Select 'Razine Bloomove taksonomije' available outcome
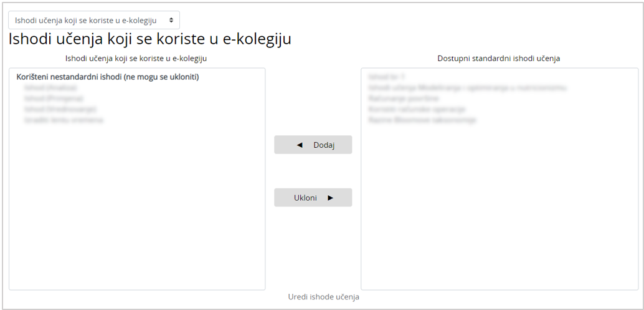This screenshot has width=644, height=310. [422, 120]
